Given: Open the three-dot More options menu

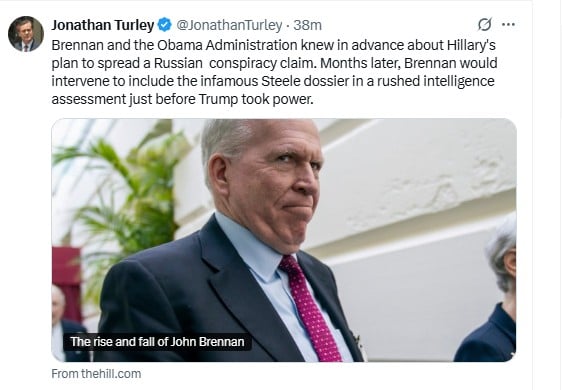Looking at the screenshot, I should coord(508,25).
